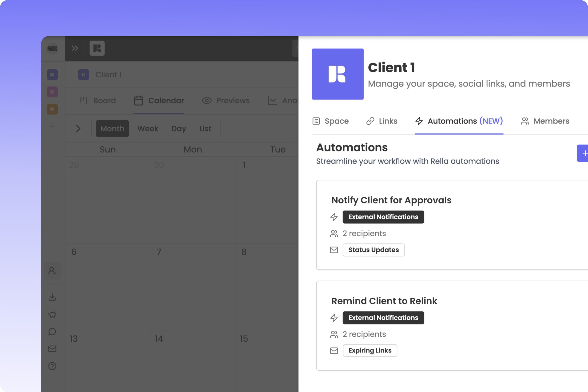Click Client 1 breadcrumb icon
588x392 pixels.
pos(83,75)
